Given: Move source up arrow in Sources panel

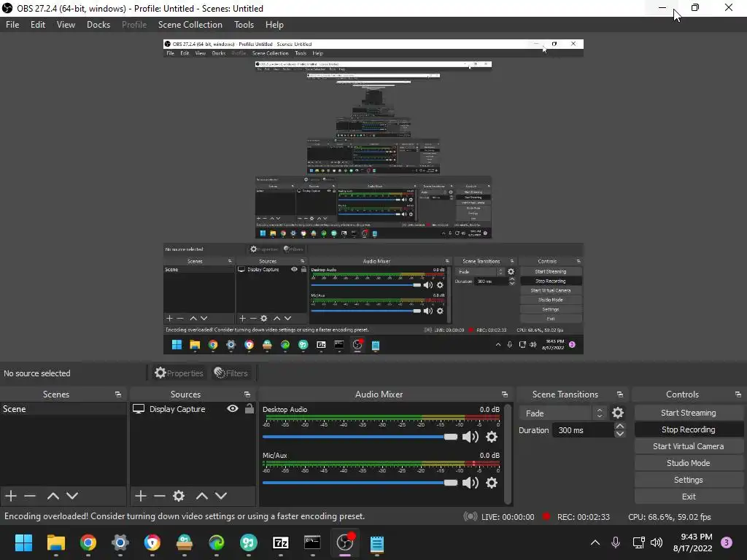Looking at the screenshot, I should pyautogui.click(x=202, y=496).
